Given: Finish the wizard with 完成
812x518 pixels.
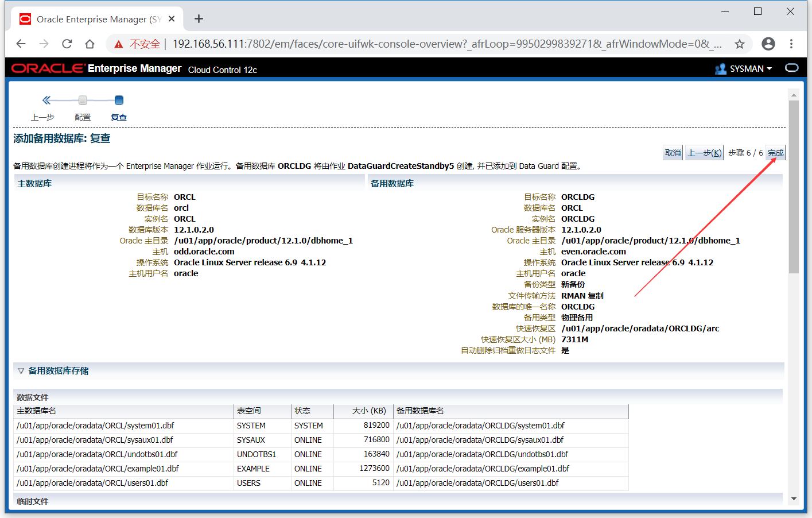Looking at the screenshot, I should (775, 153).
